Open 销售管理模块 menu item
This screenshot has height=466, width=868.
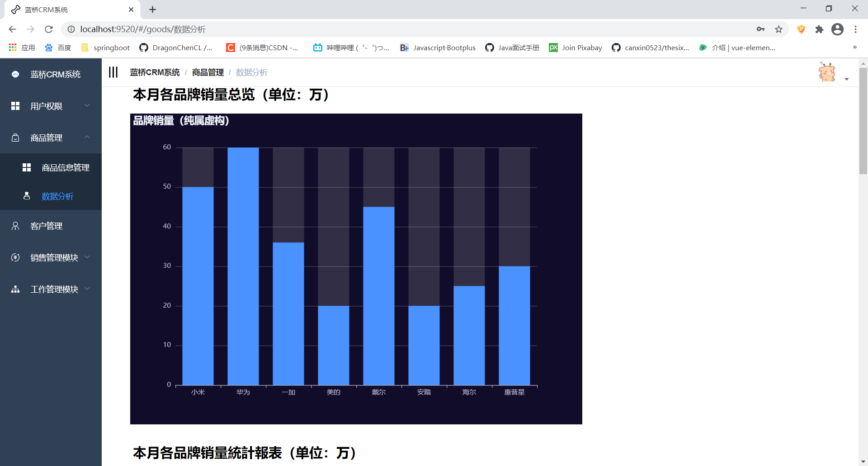pos(51,257)
